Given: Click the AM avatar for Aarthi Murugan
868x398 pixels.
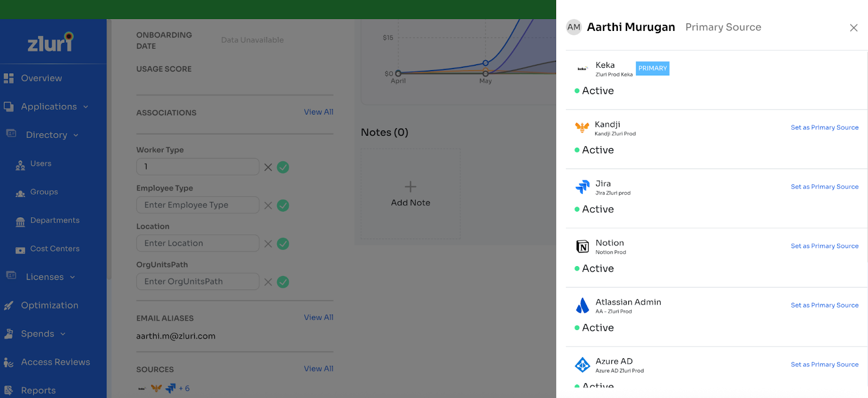Looking at the screenshot, I should pos(574,27).
